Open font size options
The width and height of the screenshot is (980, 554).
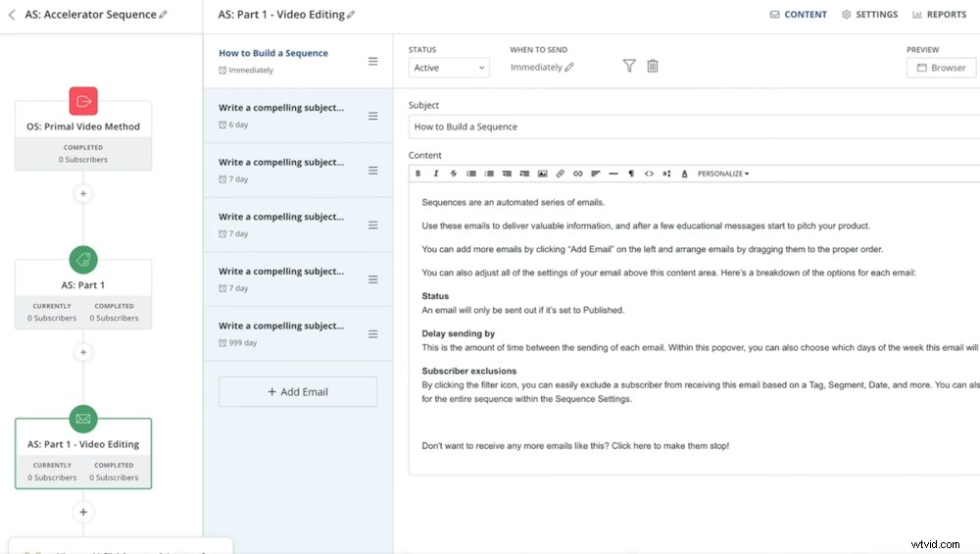coord(666,174)
